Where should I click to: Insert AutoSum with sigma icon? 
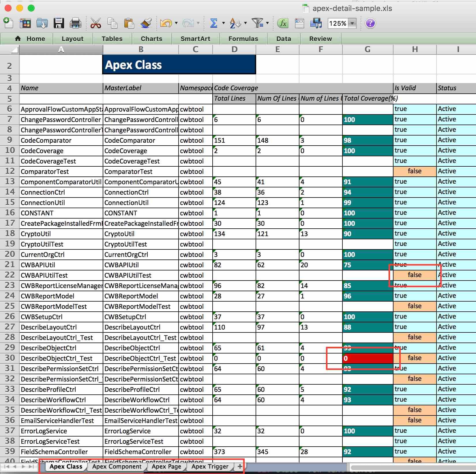click(214, 23)
